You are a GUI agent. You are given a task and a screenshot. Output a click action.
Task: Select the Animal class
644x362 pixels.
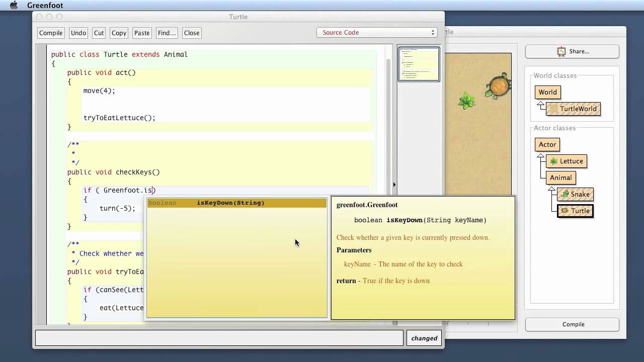(x=560, y=177)
